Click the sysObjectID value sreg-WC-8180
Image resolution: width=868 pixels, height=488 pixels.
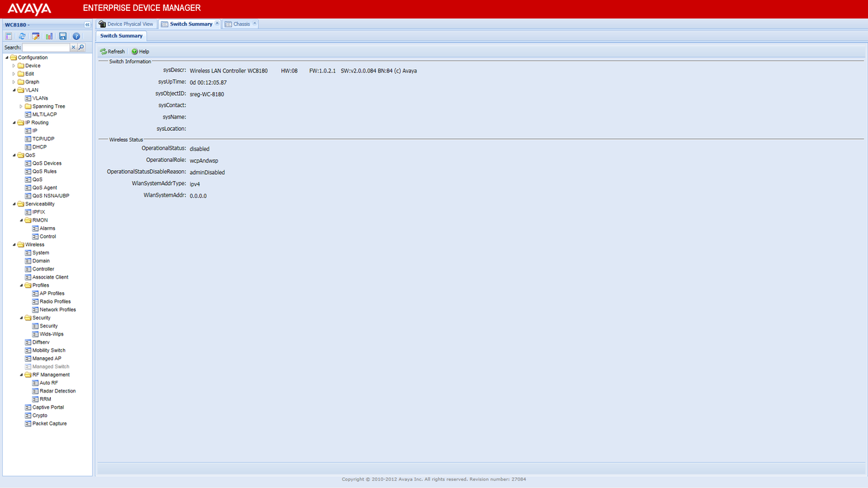tap(207, 94)
